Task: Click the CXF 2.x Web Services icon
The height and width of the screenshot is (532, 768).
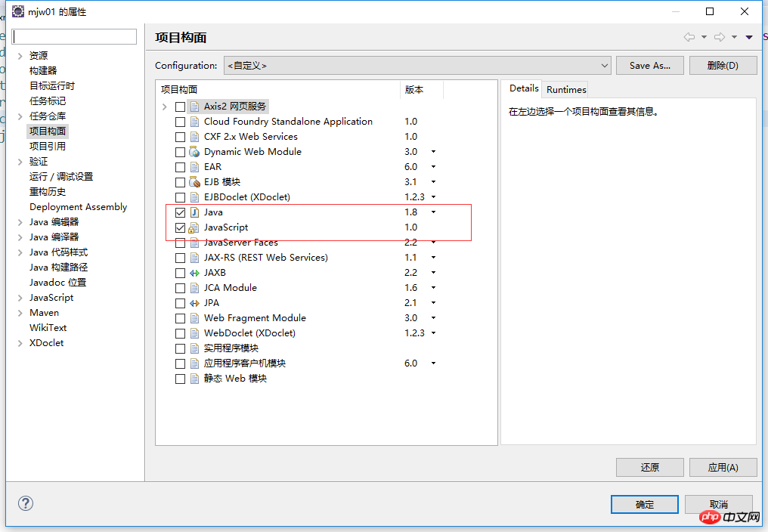Action: tap(194, 137)
